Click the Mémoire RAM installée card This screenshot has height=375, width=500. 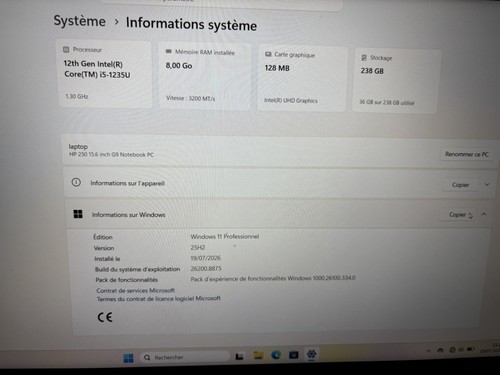click(204, 76)
